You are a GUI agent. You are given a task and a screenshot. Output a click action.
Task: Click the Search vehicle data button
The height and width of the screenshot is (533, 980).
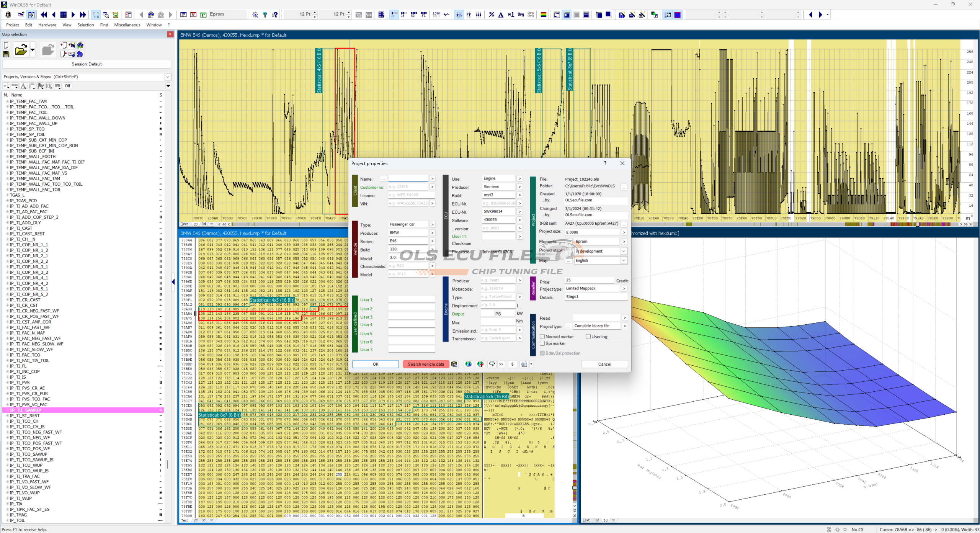point(426,364)
